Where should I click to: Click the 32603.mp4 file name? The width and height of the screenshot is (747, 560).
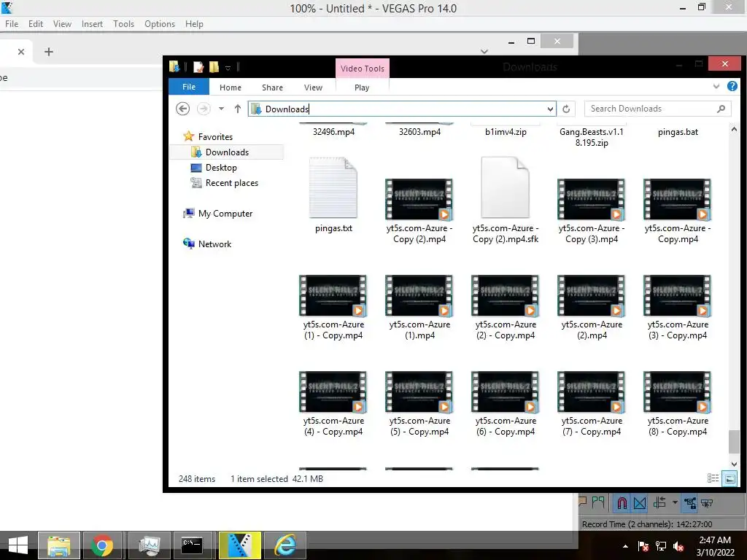pos(419,132)
